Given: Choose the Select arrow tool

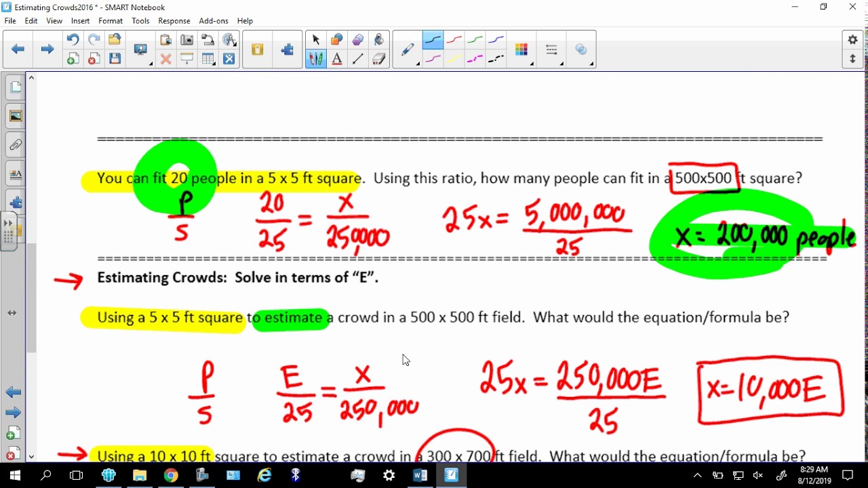Looking at the screenshot, I should 315,40.
